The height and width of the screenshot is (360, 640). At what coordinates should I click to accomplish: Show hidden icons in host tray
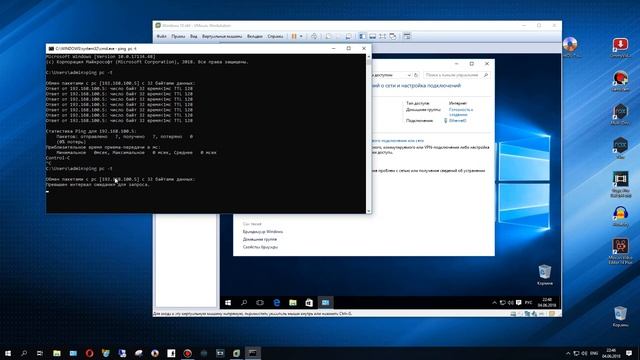(x=568, y=353)
